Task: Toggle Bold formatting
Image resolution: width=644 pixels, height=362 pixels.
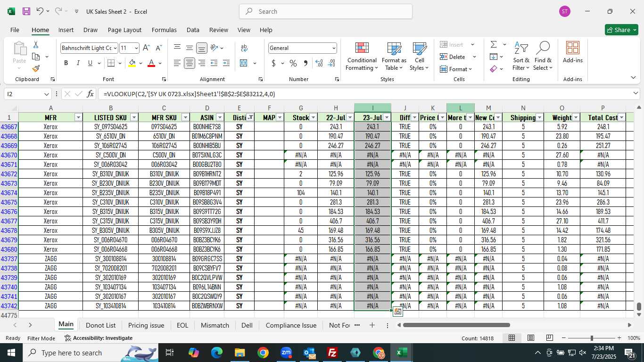Action: (66, 63)
